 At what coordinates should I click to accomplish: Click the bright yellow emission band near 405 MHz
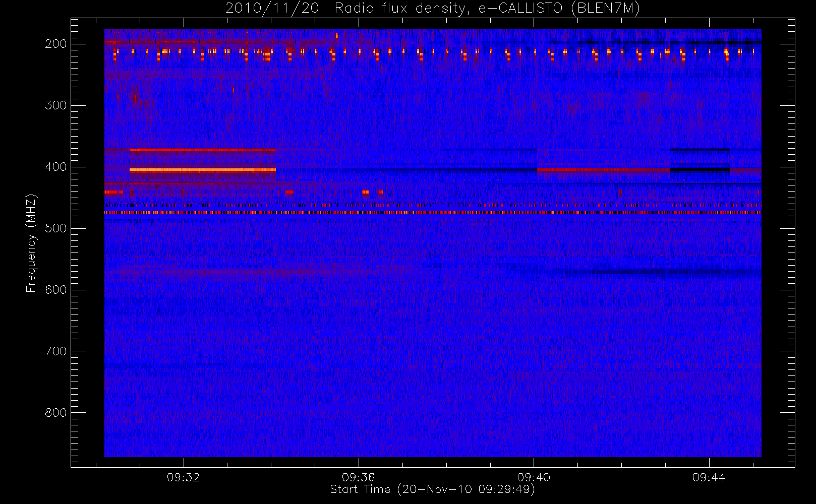click(203, 170)
